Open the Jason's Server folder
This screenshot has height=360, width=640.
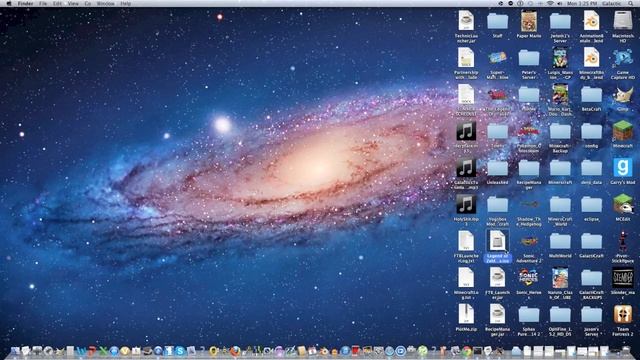591,315
